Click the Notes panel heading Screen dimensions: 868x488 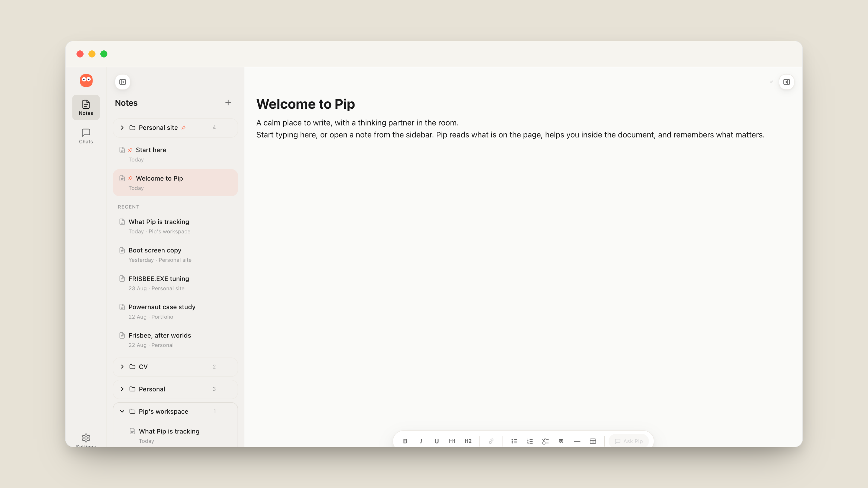point(126,103)
